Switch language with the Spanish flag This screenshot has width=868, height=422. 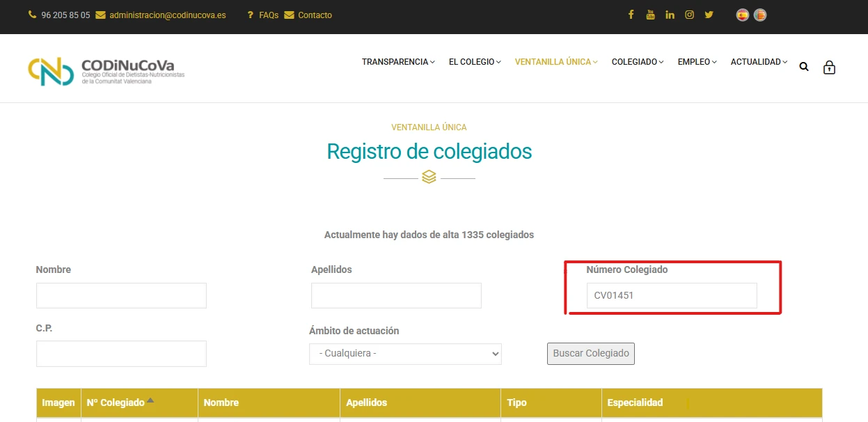pos(743,15)
